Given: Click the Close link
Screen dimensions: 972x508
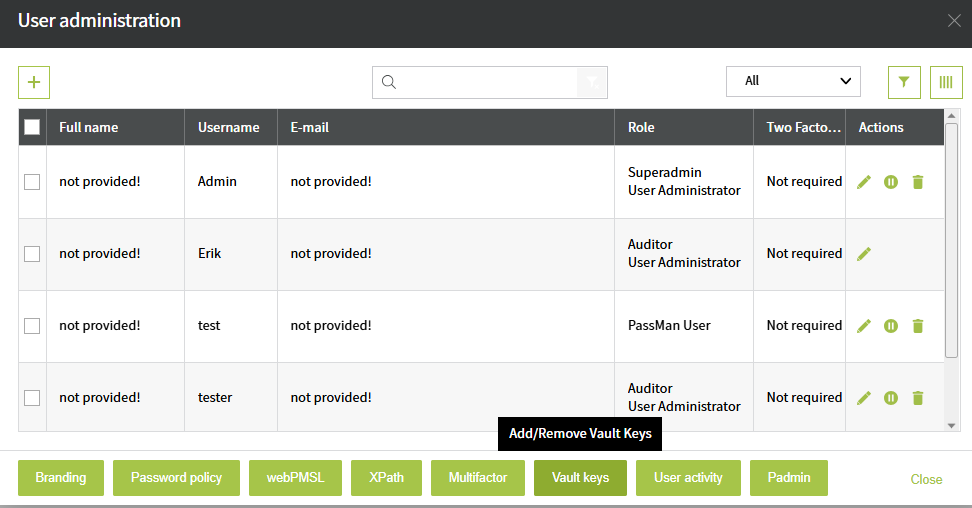Looking at the screenshot, I should (x=926, y=479).
